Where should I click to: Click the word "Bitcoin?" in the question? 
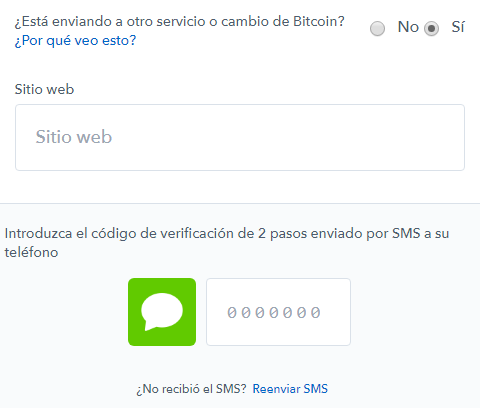319,21
